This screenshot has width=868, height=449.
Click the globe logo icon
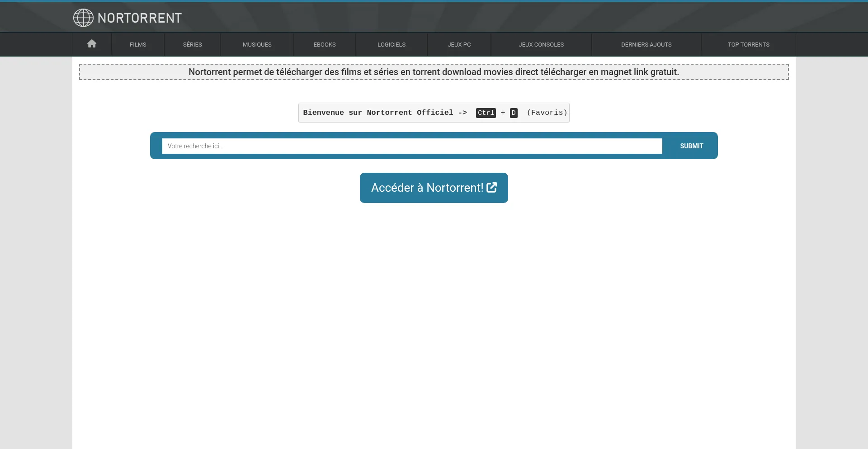83,18
